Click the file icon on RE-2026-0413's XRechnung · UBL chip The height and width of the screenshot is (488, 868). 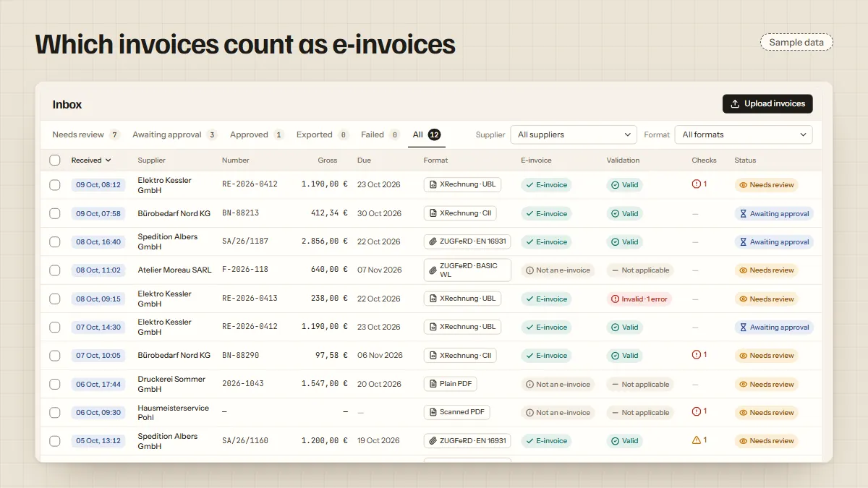(x=433, y=298)
